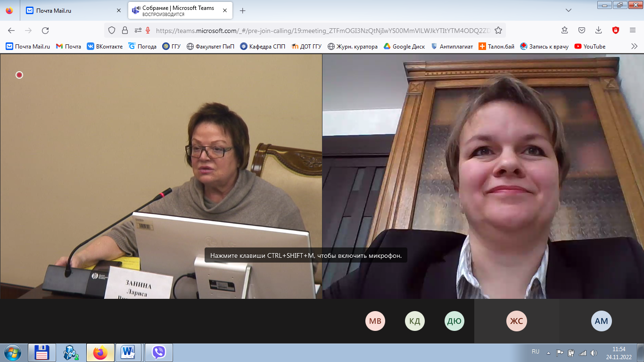Click the Show desktop strip
The height and width of the screenshot is (362, 644).
coord(640,353)
